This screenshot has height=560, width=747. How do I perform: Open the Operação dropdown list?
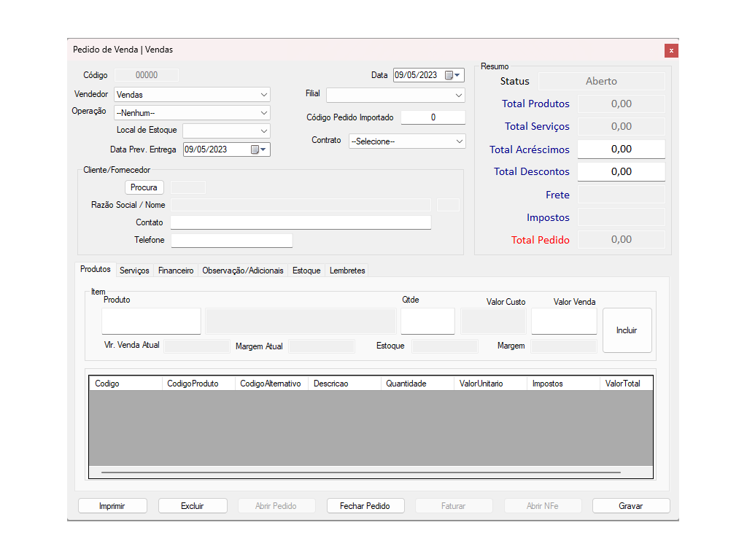pyautogui.click(x=263, y=113)
